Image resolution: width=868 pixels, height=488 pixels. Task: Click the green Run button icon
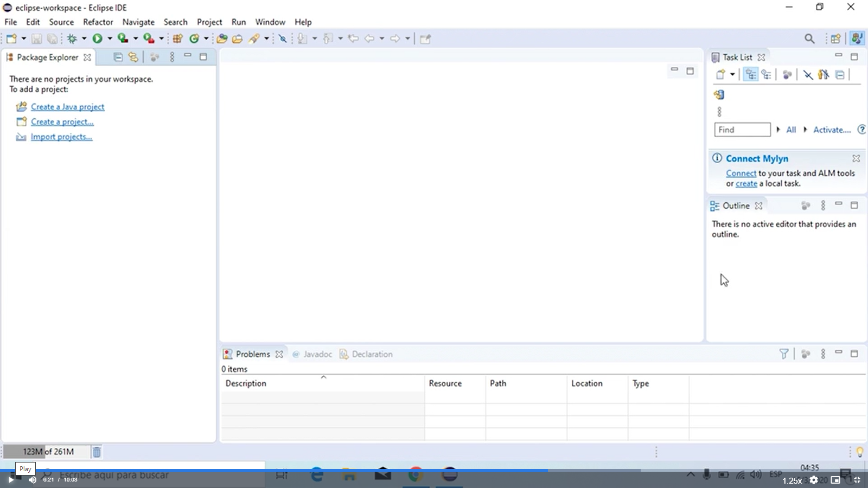tap(97, 38)
